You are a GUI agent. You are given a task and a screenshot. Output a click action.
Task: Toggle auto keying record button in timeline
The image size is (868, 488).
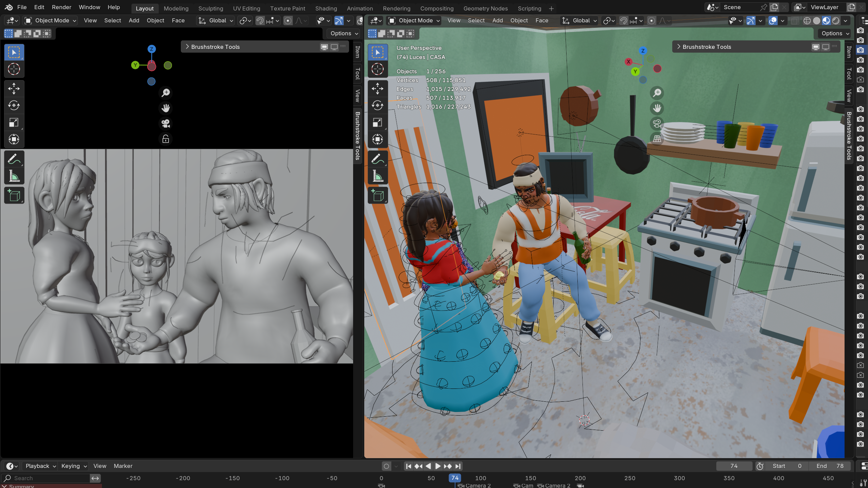[x=386, y=466]
